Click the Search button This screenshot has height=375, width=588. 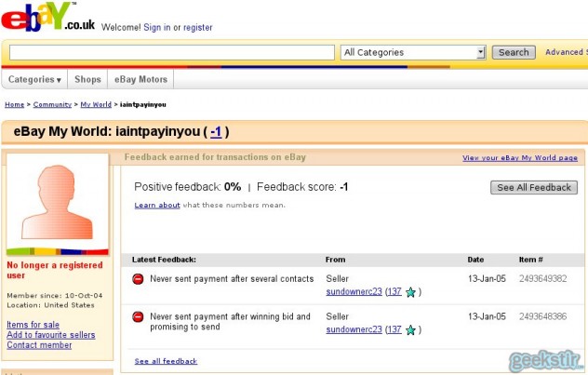coord(514,52)
